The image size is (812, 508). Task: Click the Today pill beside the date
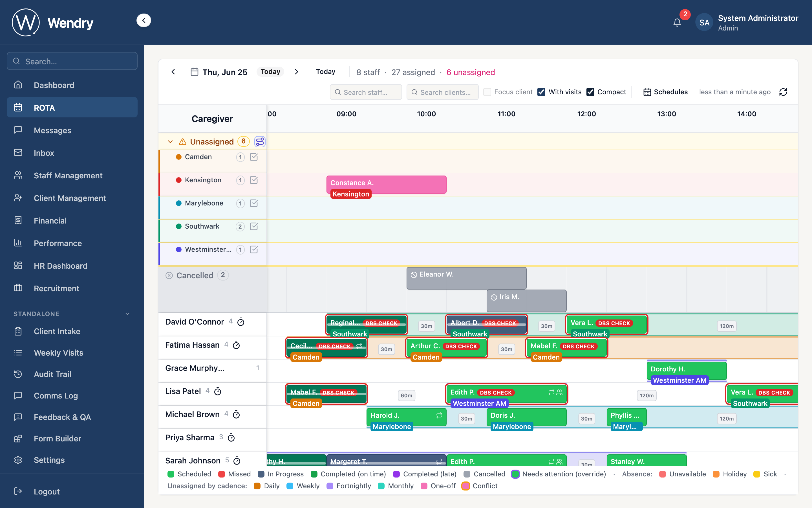coord(270,72)
